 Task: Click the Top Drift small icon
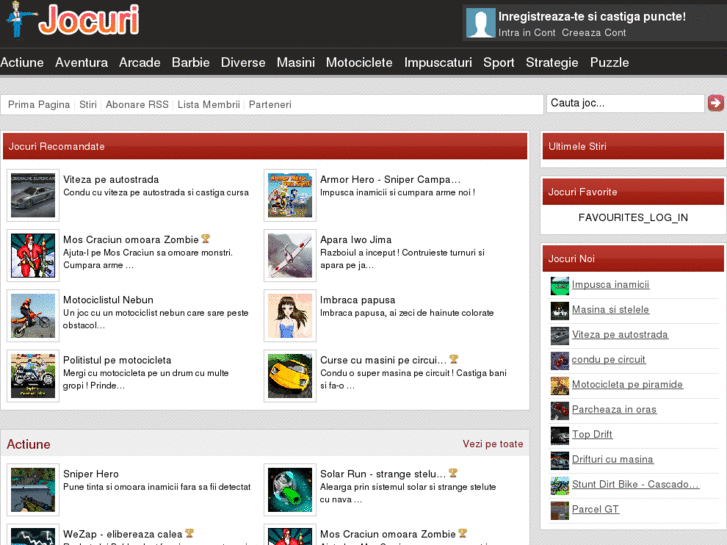pyautogui.click(x=560, y=436)
